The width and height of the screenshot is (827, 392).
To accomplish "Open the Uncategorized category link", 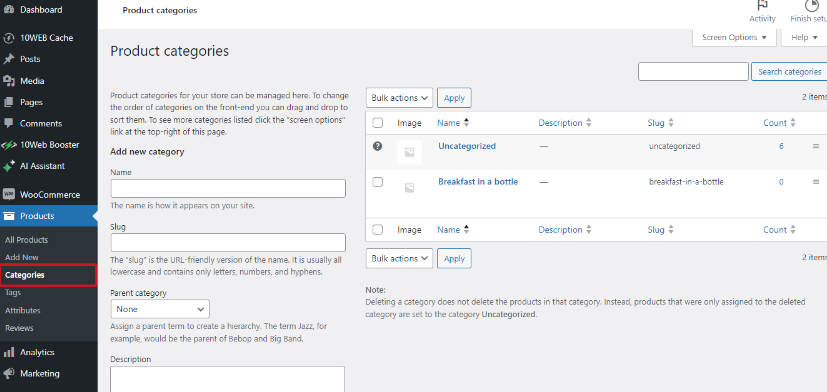I will [467, 146].
